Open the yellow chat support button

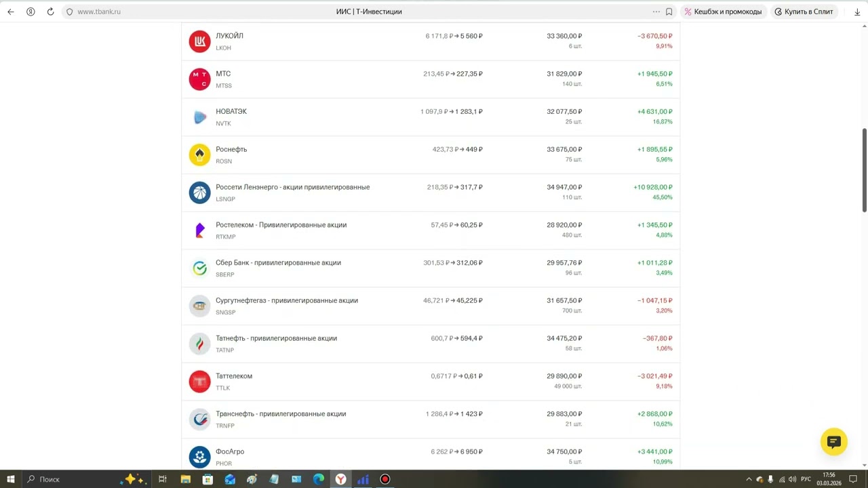point(834,442)
